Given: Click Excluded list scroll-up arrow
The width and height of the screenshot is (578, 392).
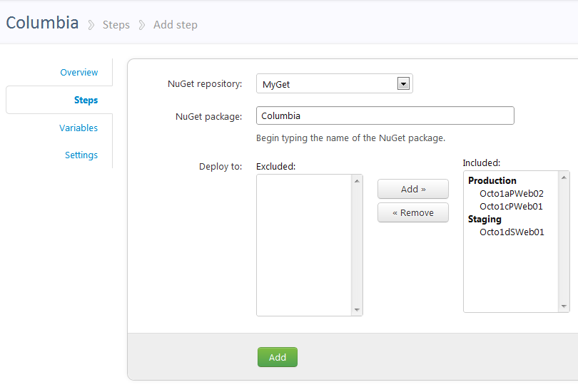Looking at the screenshot, I should [x=357, y=181].
